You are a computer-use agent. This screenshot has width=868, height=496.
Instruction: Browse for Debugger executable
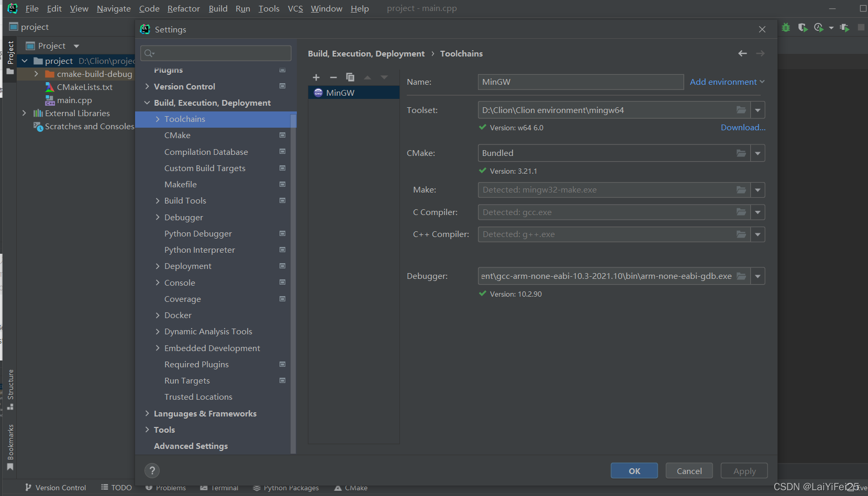click(x=741, y=276)
